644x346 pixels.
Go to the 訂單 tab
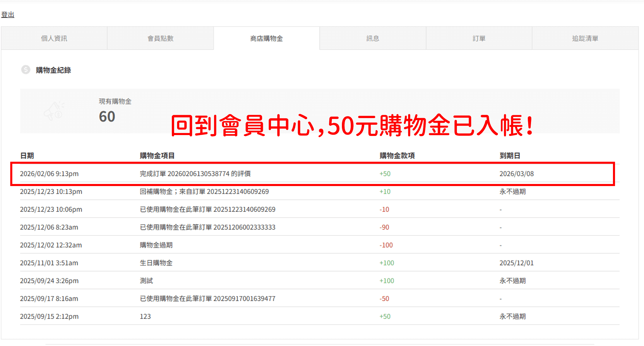[x=479, y=38]
